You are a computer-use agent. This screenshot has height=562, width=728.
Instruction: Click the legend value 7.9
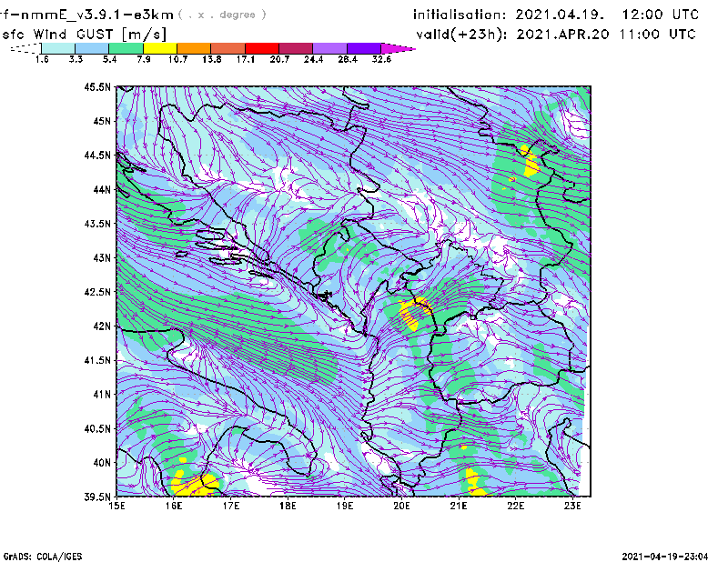[144, 59]
